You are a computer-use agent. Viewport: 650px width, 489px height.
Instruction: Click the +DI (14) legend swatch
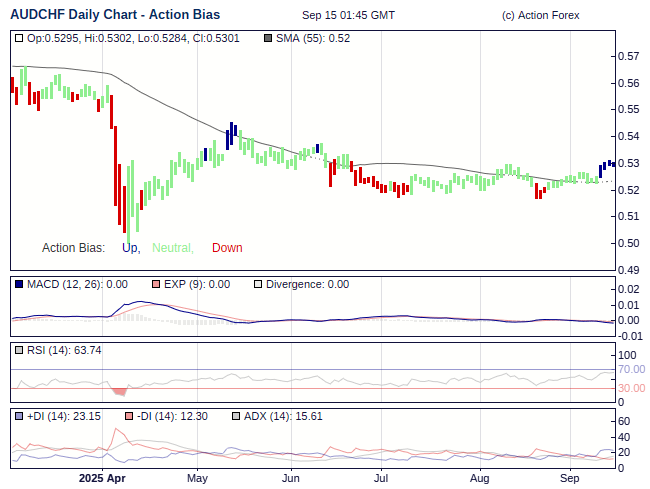tap(19, 416)
